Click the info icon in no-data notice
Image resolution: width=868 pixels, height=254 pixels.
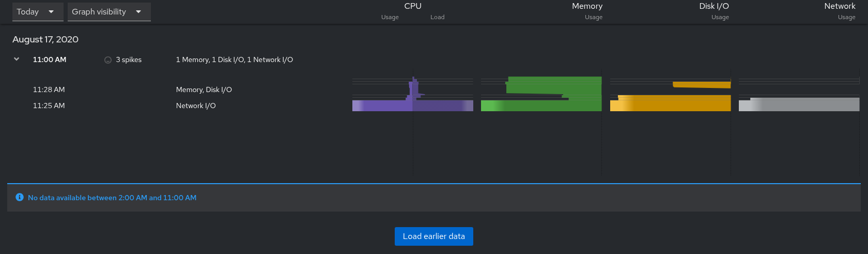click(20, 197)
